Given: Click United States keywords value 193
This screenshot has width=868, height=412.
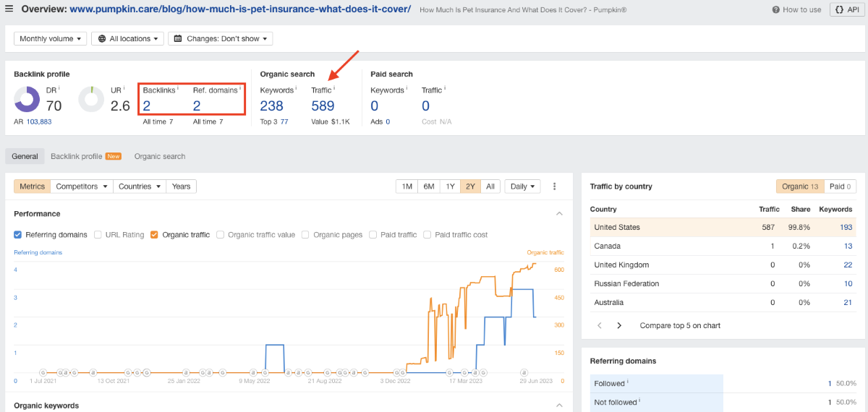Looking at the screenshot, I should point(846,227).
